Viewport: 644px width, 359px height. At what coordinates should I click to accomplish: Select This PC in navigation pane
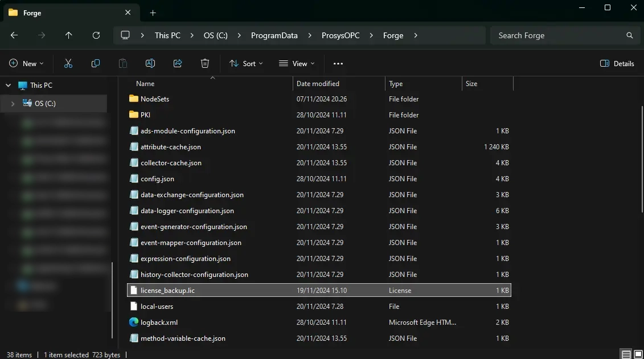tap(41, 85)
